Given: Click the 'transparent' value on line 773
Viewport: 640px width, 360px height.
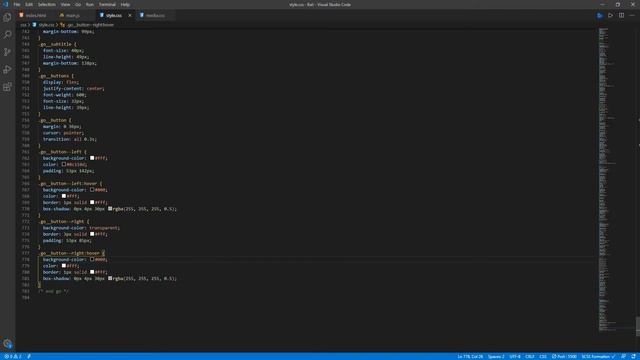Looking at the screenshot, I should point(104,228).
